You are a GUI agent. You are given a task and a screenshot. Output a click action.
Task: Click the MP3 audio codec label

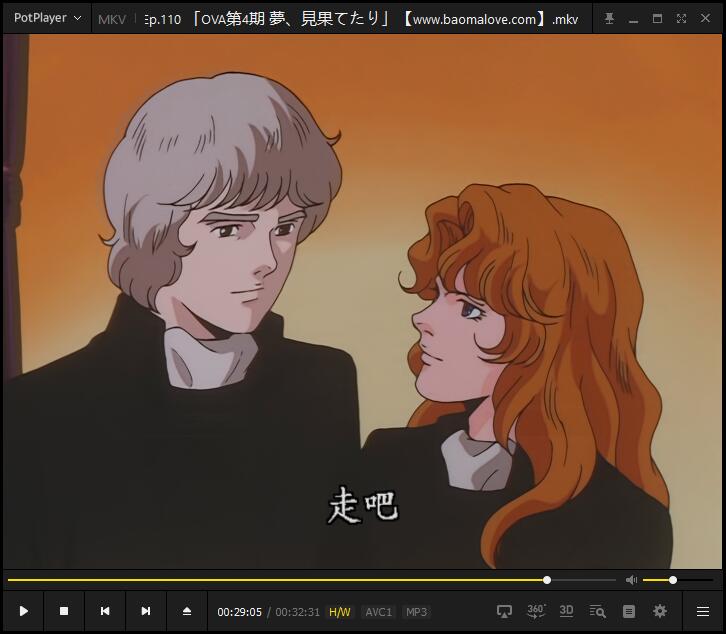416,612
